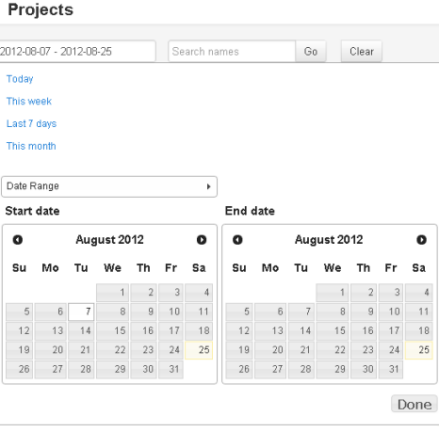This screenshot has width=439, height=427.
Task: Select day 15 in Start date calendar
Action: (x=113, y=331)
